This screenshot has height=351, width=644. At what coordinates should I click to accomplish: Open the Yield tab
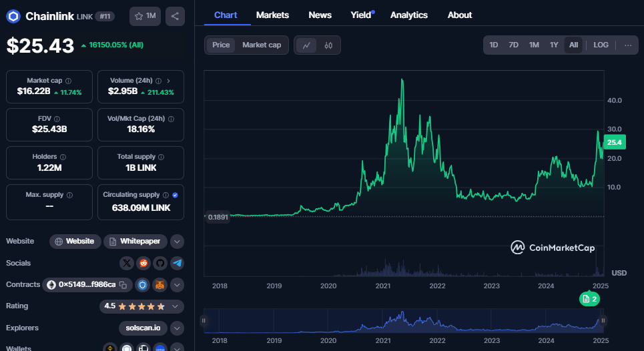362,15
